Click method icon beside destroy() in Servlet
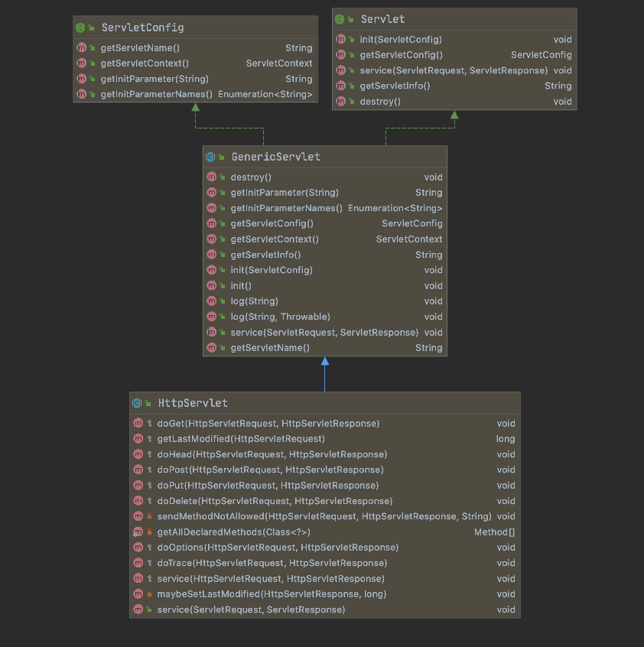Image resolution: width=644 pixels, height=647 pixels. pos(341,101)
